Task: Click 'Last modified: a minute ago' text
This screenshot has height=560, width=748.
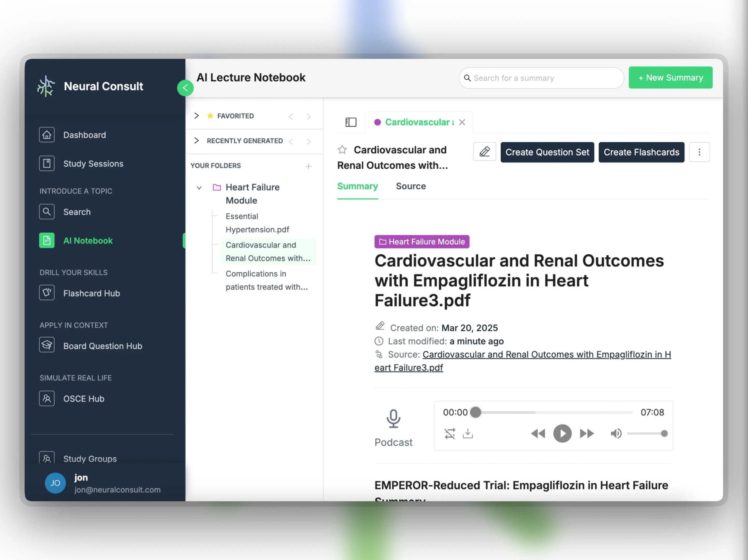Action: click(x=446, y=341)
